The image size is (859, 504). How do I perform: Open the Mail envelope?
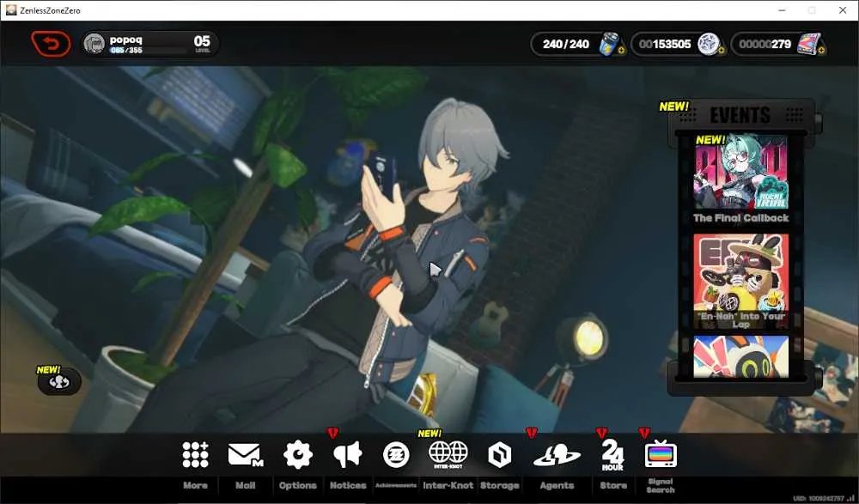245,455
